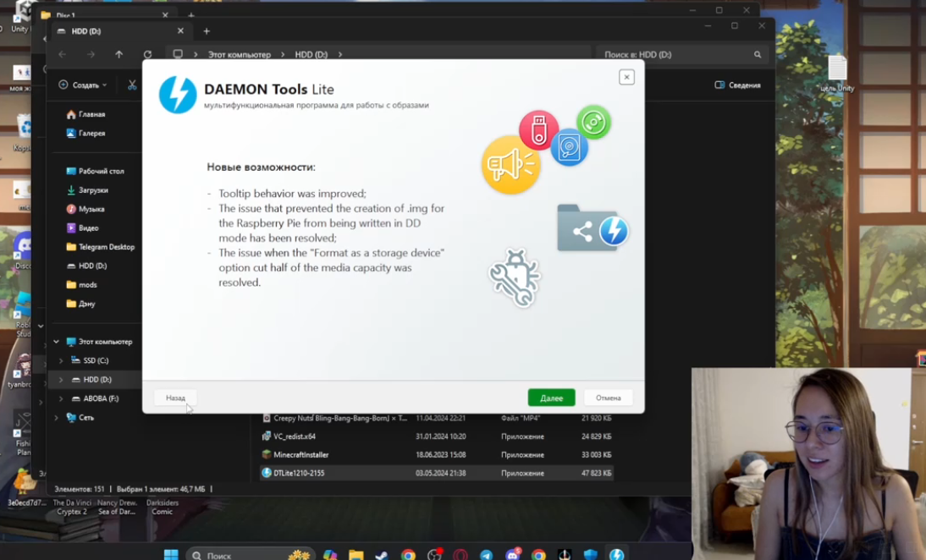Open Музыка folder in sidebar
Image resolution: width=926 pixels, height=560 pixels.
pyautogui.click(x=85, y=209)
